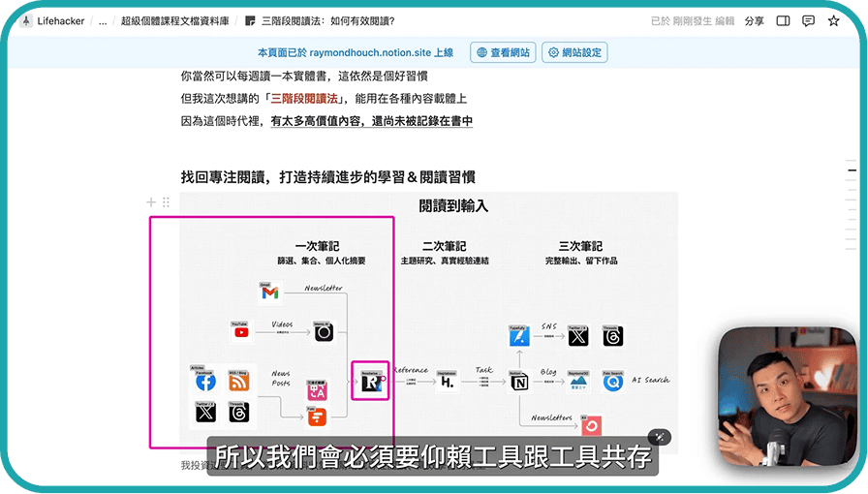Image resolution: width=868 pixels, height=494 pixels.
Task: Click the Felo Search Q icon
Action: click(613, 382)
